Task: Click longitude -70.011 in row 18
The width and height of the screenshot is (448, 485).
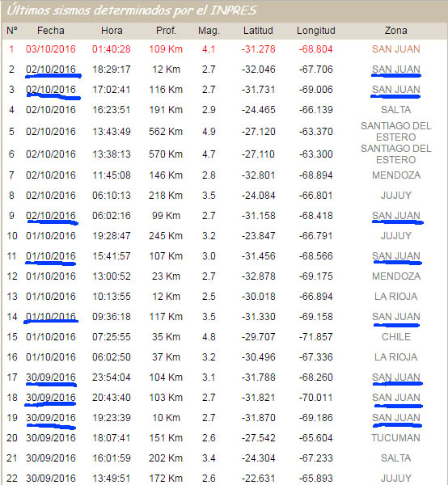Action: pos(316,398)
